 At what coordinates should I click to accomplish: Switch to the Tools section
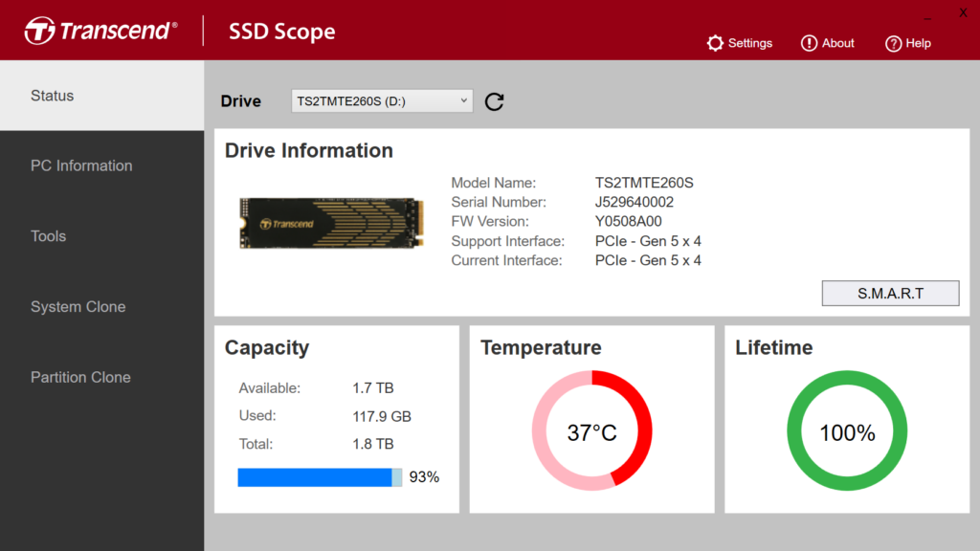pyautogui.click(x=101, y=236)
